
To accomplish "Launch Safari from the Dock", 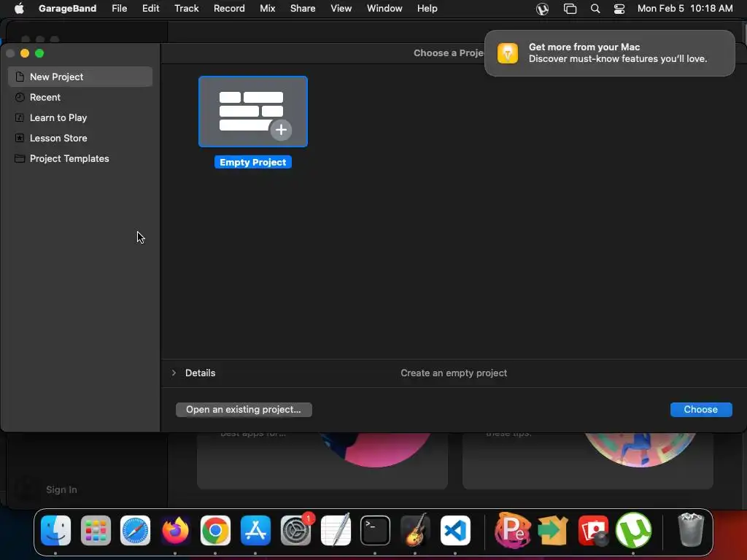I will click(135, 530).
